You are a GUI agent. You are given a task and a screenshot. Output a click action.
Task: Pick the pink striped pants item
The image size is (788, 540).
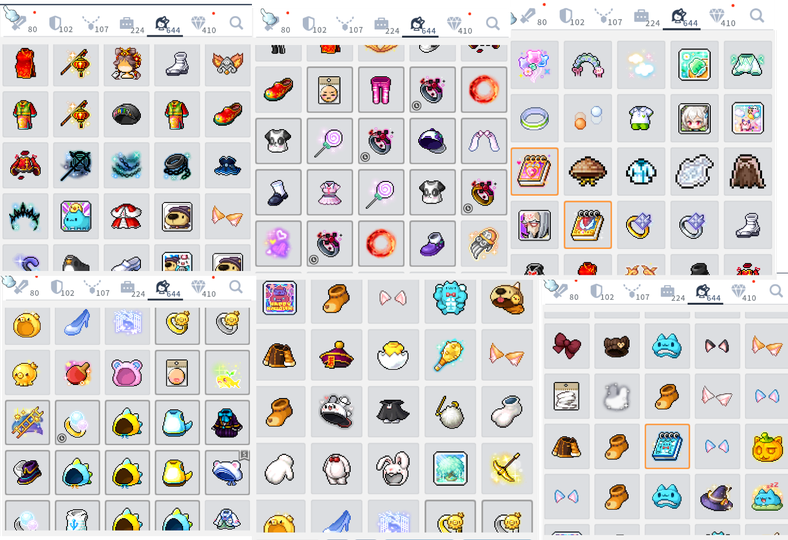pos(381,90)
